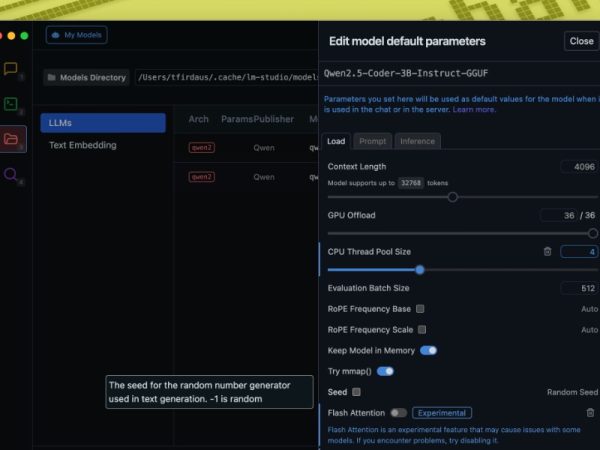The height and width of the screenshot is (450, 600).
Task: Enable the RoPE Frequency Scale checkbox
Action: click(x=422, y=329)
